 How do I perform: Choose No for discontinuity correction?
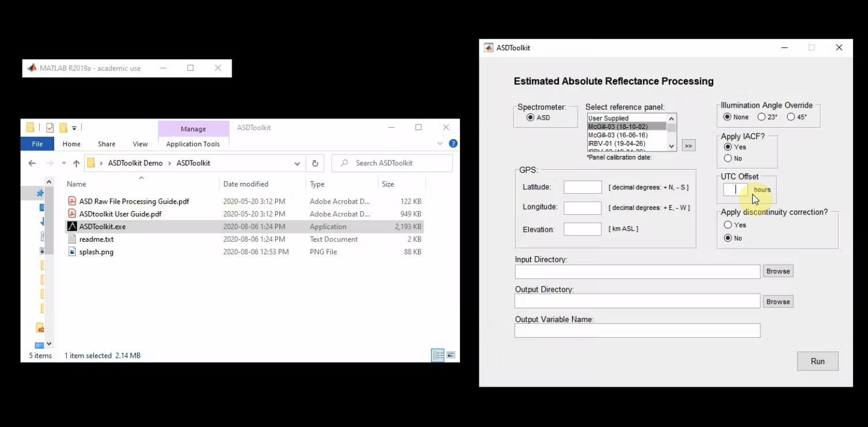pyautogui.click(x=728, y=238)
